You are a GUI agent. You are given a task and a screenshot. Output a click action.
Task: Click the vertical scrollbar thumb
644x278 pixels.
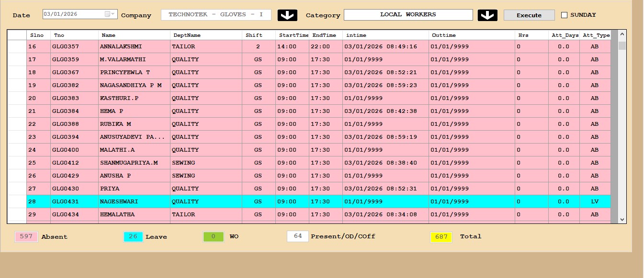(622, 46)
